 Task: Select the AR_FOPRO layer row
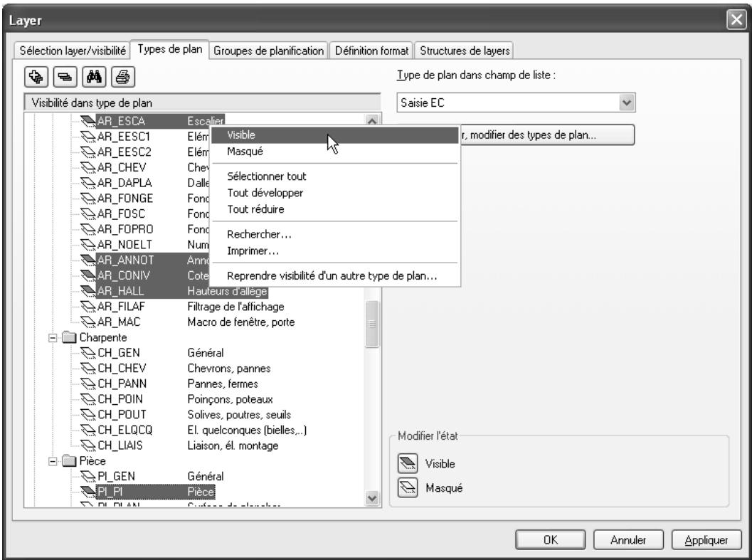pos(144,229)
